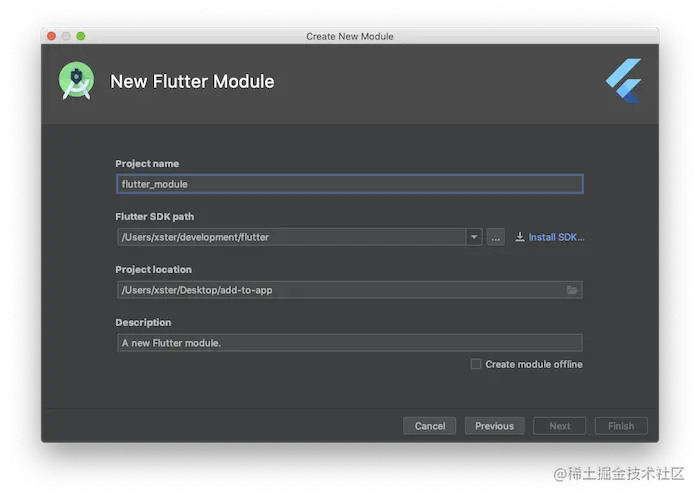The width and height of the screenshot is (700, 497).
Task: Enable Create module offline checkbox
Action: point(476,364)
